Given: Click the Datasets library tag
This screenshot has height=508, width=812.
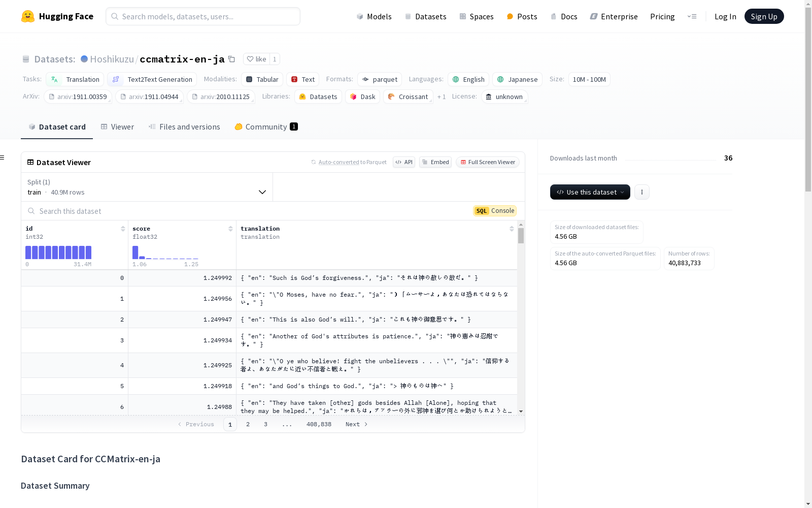Looking at the screenshot, I should click(x=318, y=97).
